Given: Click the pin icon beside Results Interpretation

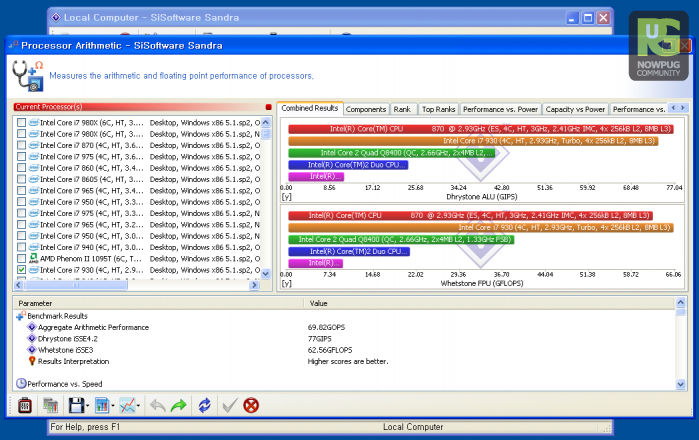Looking at the screenshot, I should click(32, 361).
